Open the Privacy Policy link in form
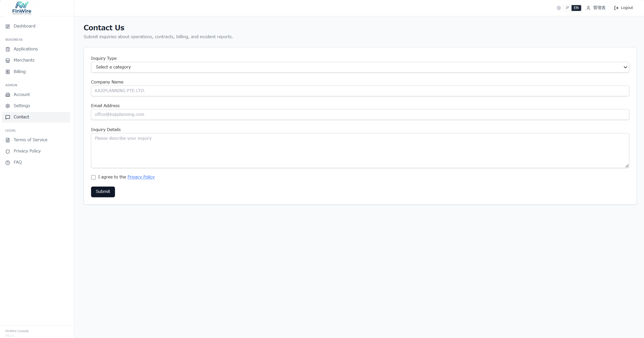Viewport: 644px width, 338px height. click(141, 177)
